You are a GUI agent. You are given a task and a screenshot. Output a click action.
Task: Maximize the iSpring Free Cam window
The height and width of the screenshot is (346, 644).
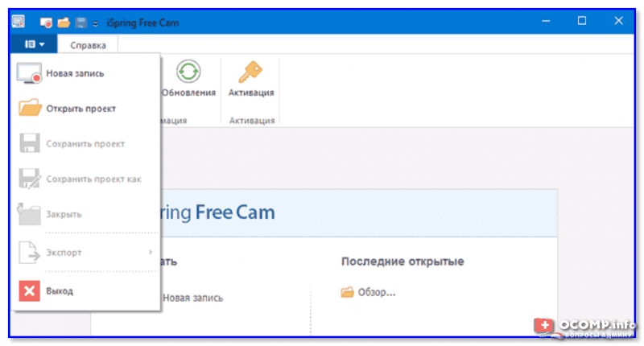coord(582,21)
